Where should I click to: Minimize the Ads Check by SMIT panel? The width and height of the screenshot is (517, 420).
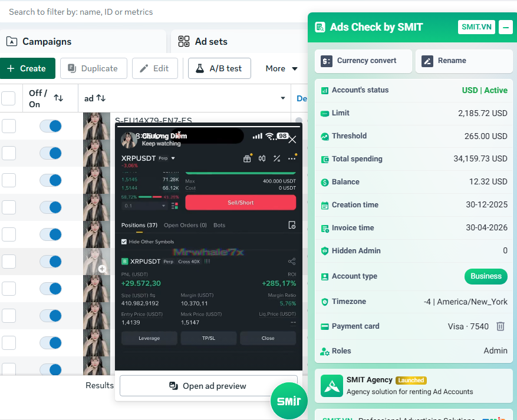[x=505, y=27]
